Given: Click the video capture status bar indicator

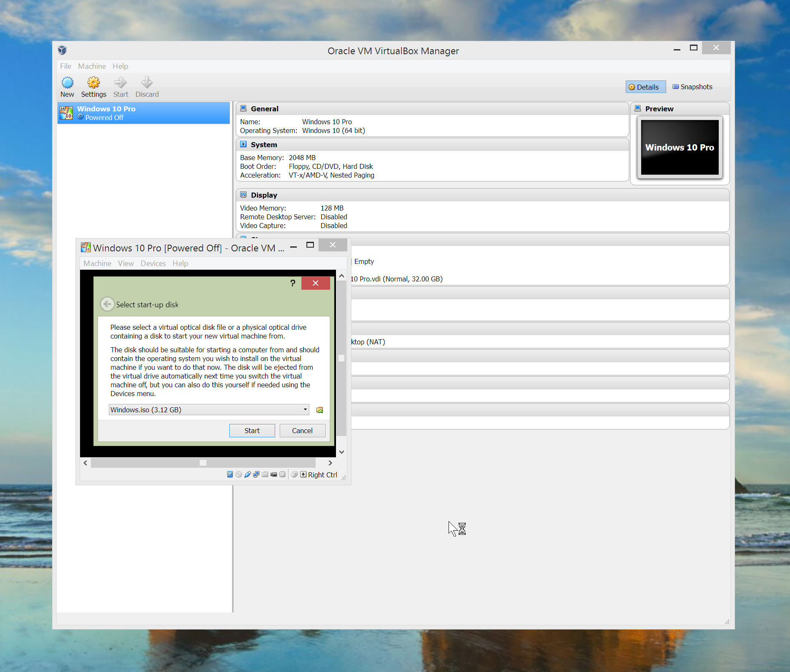Looking at the screenshot, I should coord(274,474).
